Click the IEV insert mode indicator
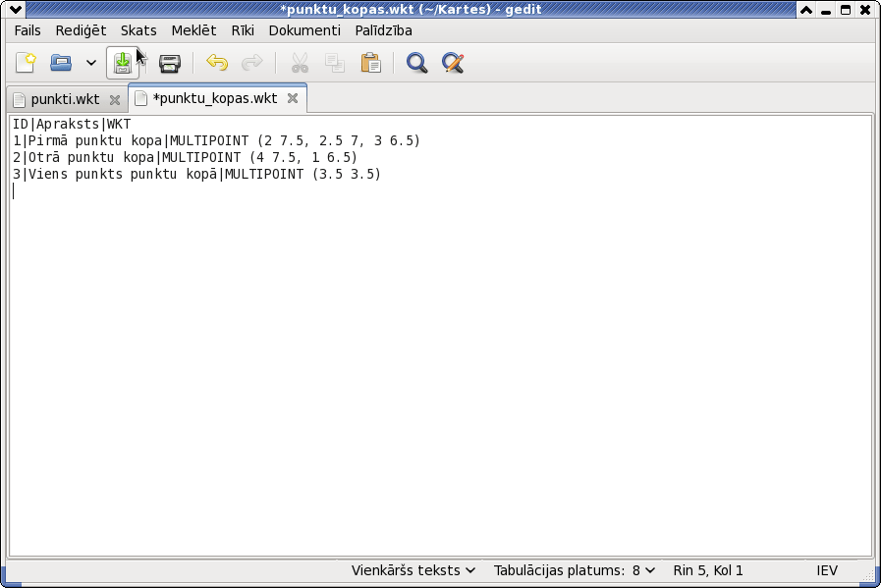The height and width of the screenshot is (588, 881). pos(827,570)
